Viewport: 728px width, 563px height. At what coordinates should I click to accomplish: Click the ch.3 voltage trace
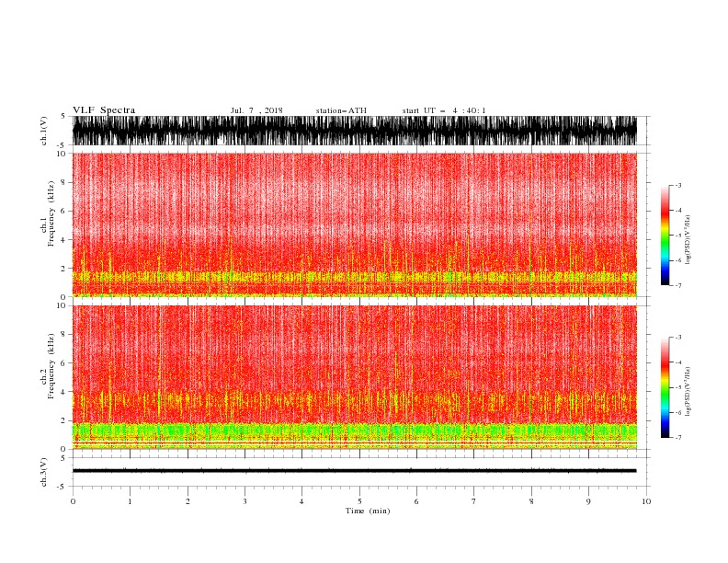(x=355, y=471)
